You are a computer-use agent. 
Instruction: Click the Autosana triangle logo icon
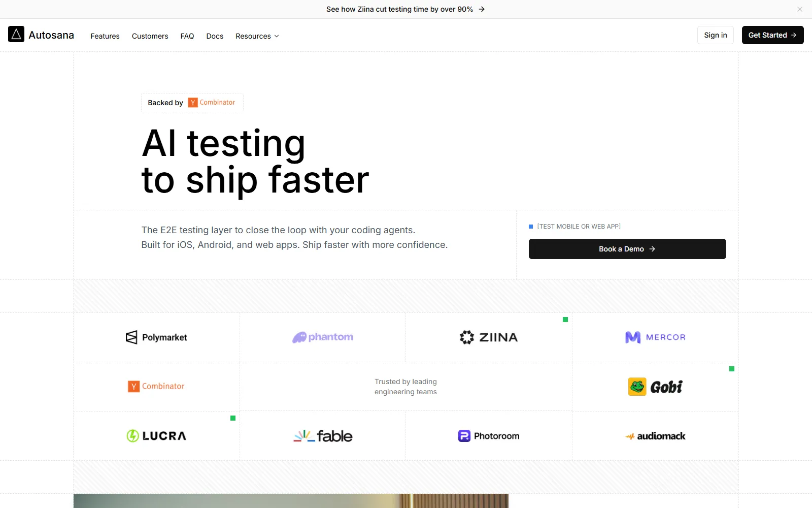pyautogui.click(x=16, y=34)
